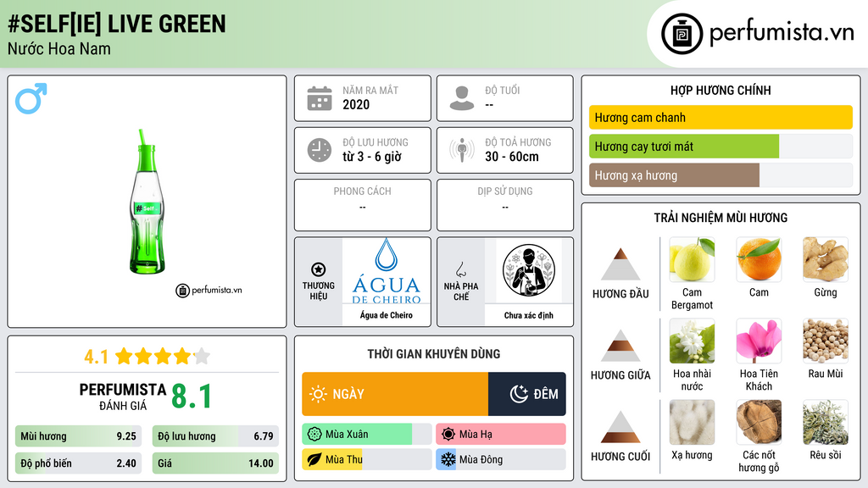Click the từ 3 - 6 giờ value
Screen dimensions: 868x488
pos(372,157)
